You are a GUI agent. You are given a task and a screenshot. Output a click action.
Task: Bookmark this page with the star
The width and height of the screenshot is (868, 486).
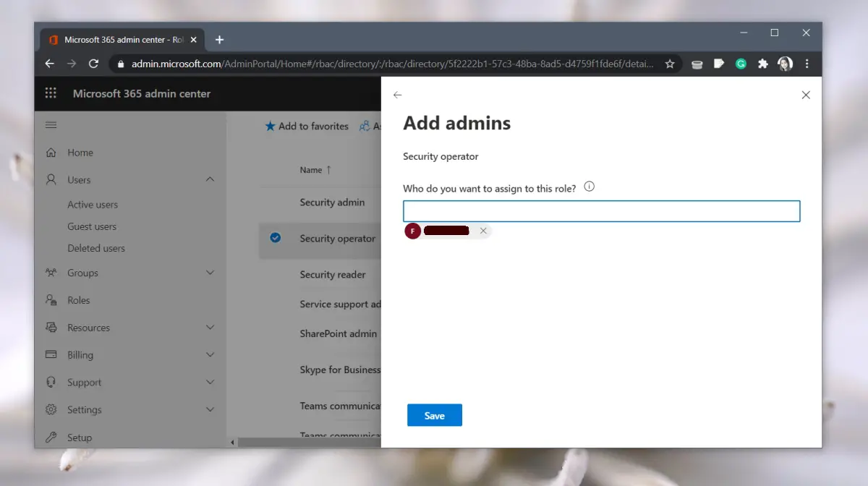click(670, 64)
